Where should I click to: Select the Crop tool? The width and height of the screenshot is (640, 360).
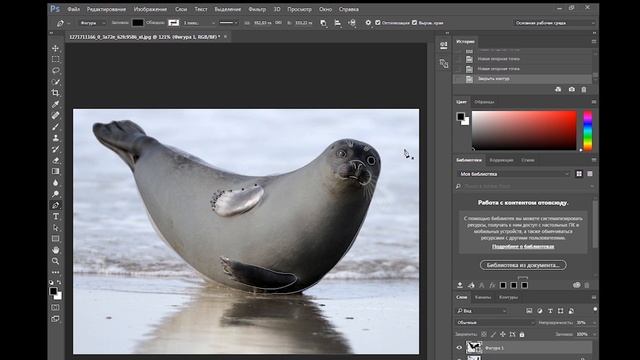[56, 93]
